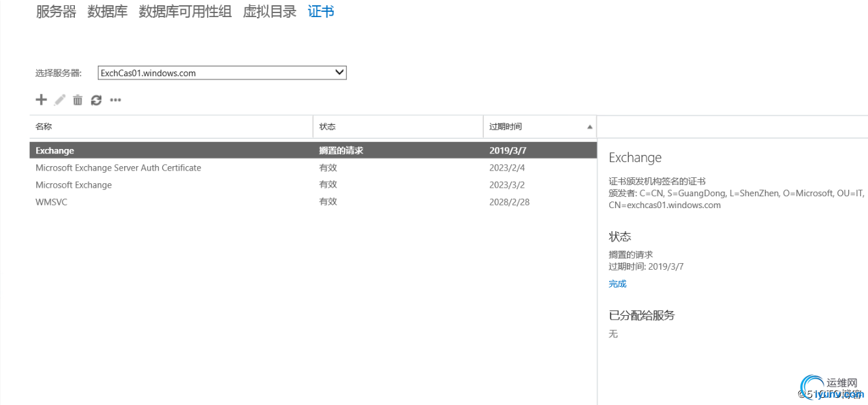Refresh the certificate list
868x405 pixels.
[x=97, y=100]
